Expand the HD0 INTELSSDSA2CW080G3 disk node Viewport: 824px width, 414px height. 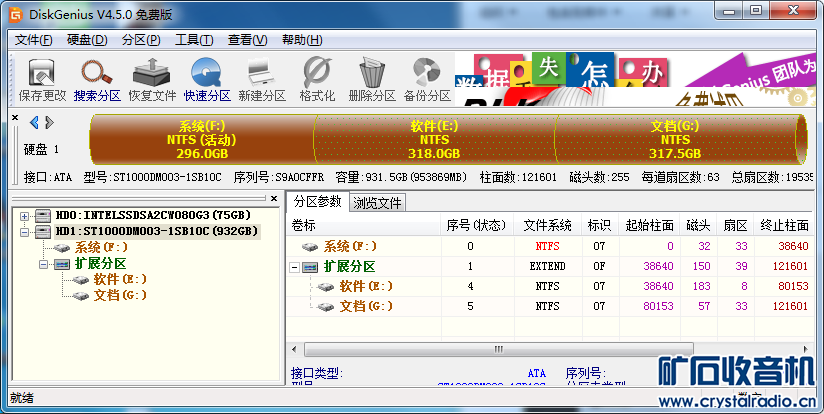tap(24, 216)
